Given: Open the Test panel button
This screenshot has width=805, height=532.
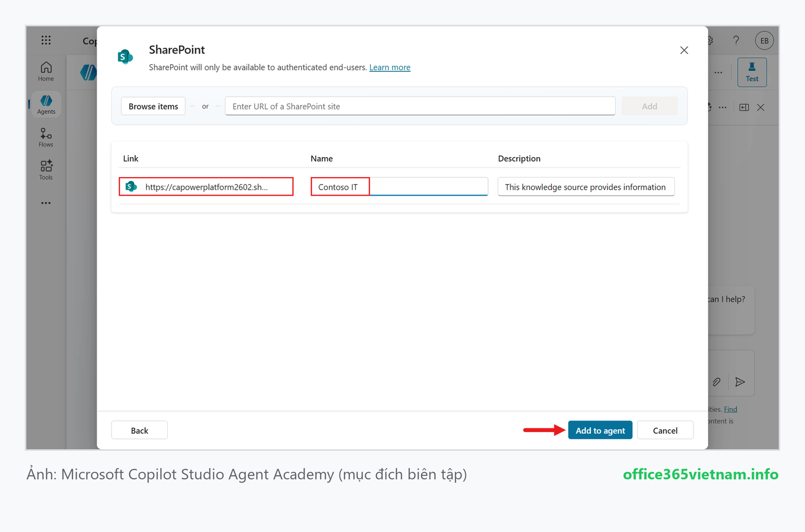Looking at the screenshot, I should click(x=752, y=72).
